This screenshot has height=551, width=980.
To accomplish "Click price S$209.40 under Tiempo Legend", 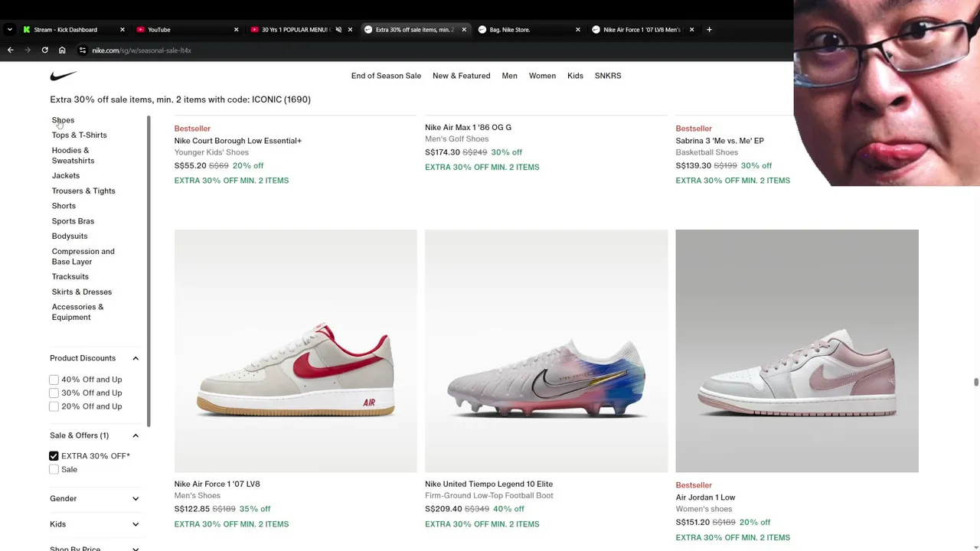I will (x=443, y=509).
